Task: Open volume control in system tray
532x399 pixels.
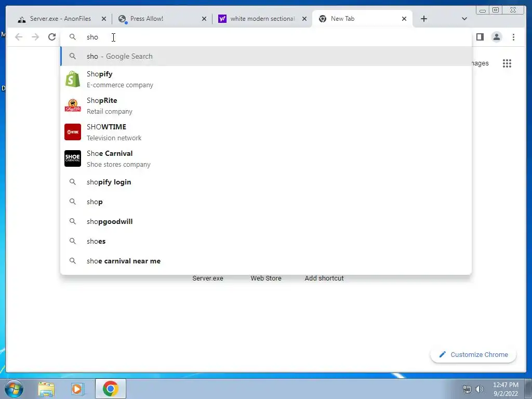Action: coord(480,389)
